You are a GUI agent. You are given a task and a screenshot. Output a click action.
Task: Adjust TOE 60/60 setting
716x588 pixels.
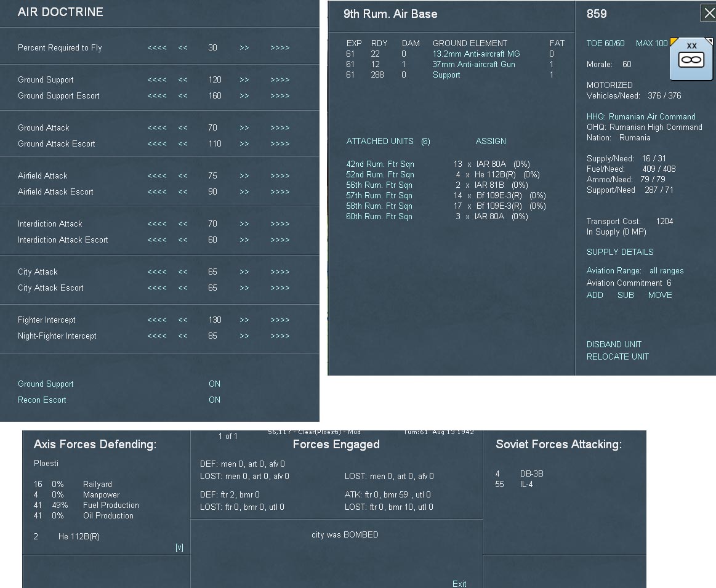click(606, 43)
